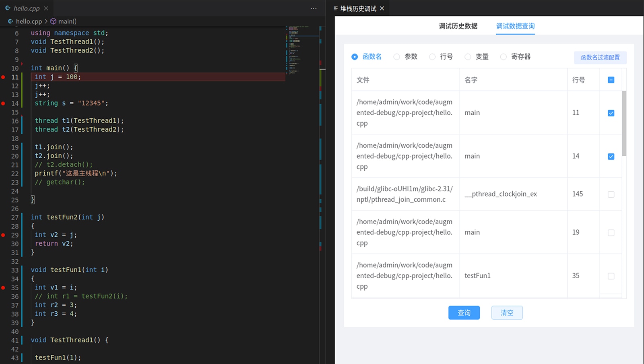Screen dimensions: 644x364
Task: Click the C++ file icon on hello.cpp tab
Action: pos(8,8)
